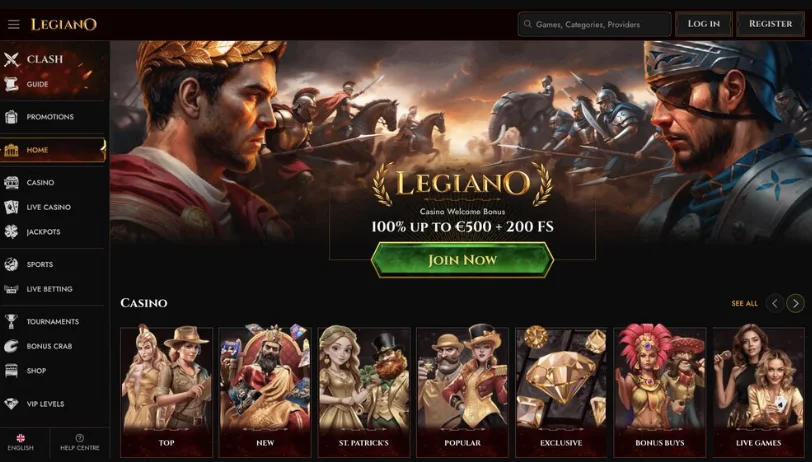
Task: Click the Help Centre question icon
Action: pyautogui.click(x=80, y=438)
